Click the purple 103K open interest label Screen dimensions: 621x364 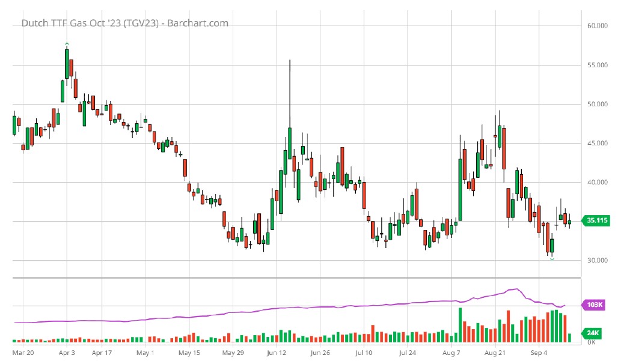(x=593, y=305)
